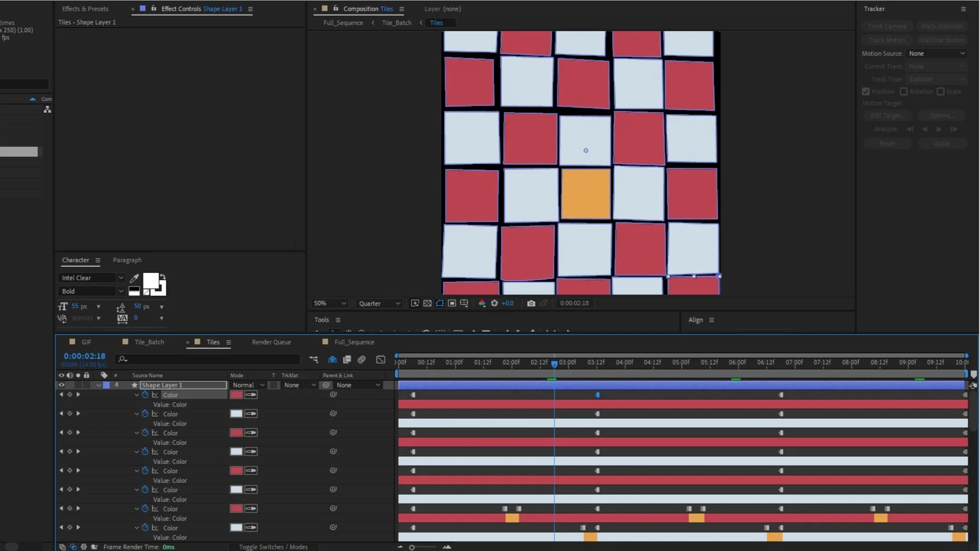The image size is (980, 551).
Task: Enable the Rotation checkbox in Tracker
Action: [903, 92]
